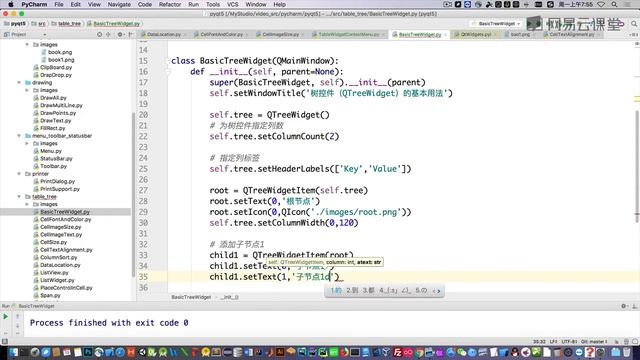
Task: Open book.png in project tree
Action: tap(60, 52)
